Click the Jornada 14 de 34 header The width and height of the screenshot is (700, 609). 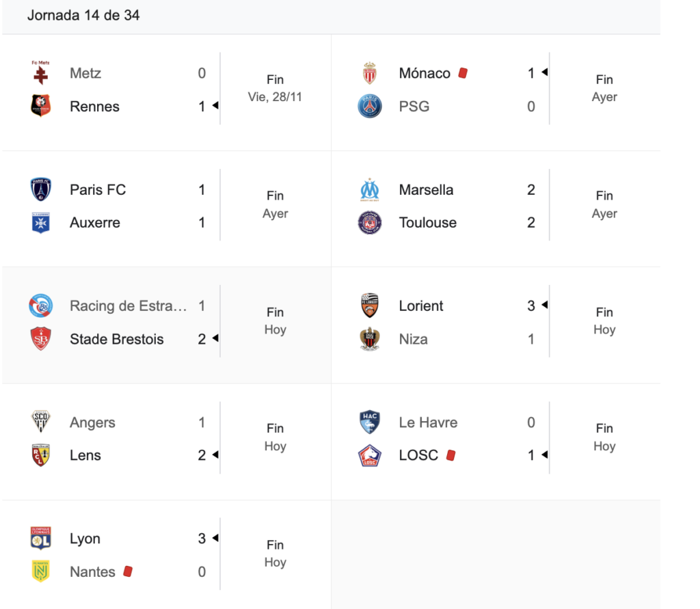coord(83,15)
